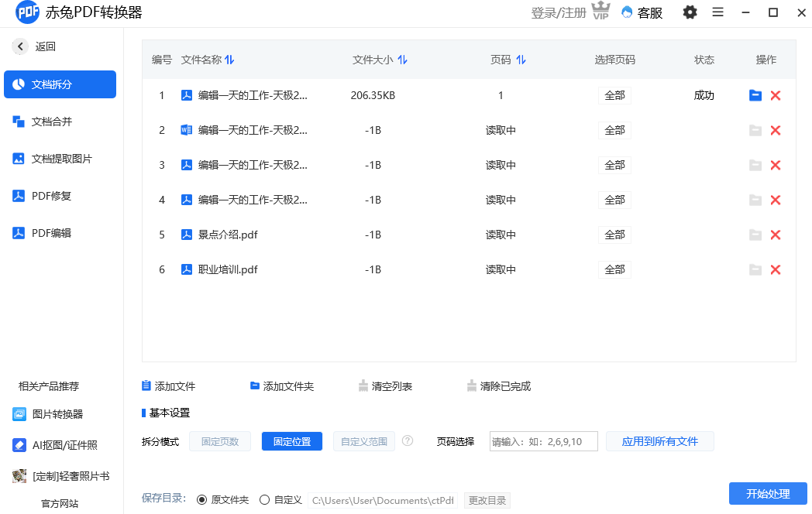The image size is (812, 514).
Task: Open AI抠图/证件照 tool
Action: (x=58, y=444)
